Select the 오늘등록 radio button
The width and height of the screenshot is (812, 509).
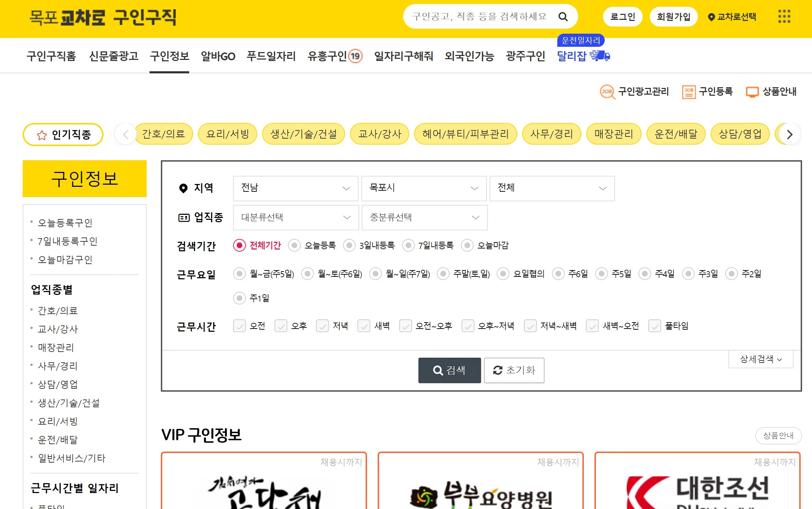[294, 245]
